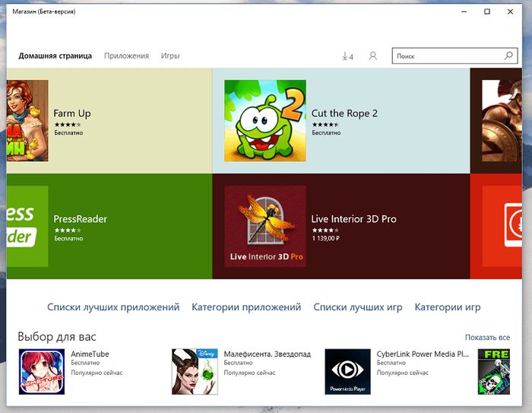The image size is (532, 413).
Task: Click the Farm Up game thumbnail
Action: click(x=27, y=121)
